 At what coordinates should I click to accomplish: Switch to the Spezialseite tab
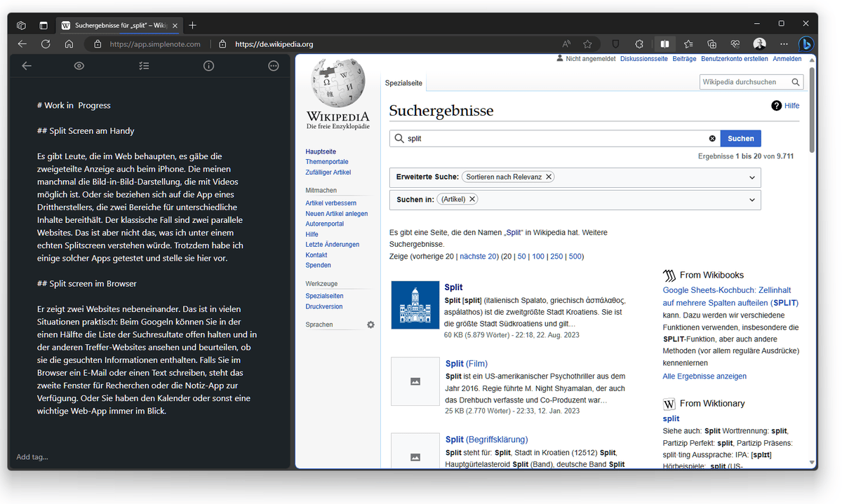pyautogui.click(x=403, y=82)
